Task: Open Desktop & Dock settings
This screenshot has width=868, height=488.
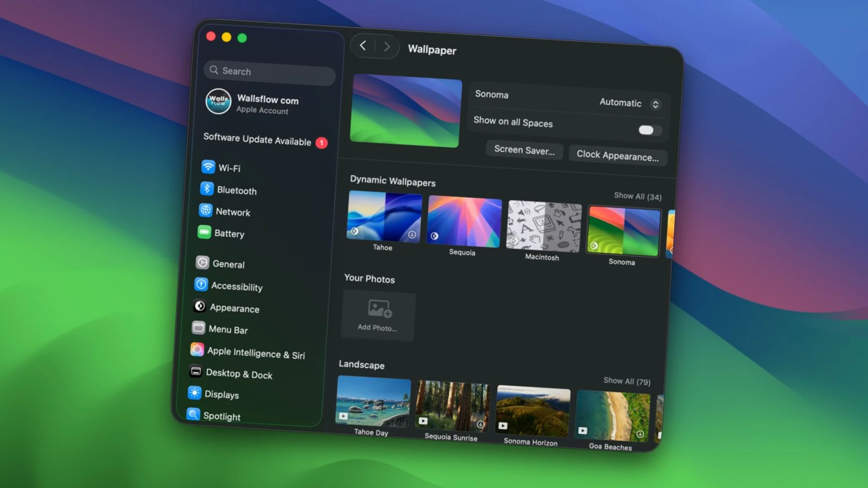Action: coord(239,374)
